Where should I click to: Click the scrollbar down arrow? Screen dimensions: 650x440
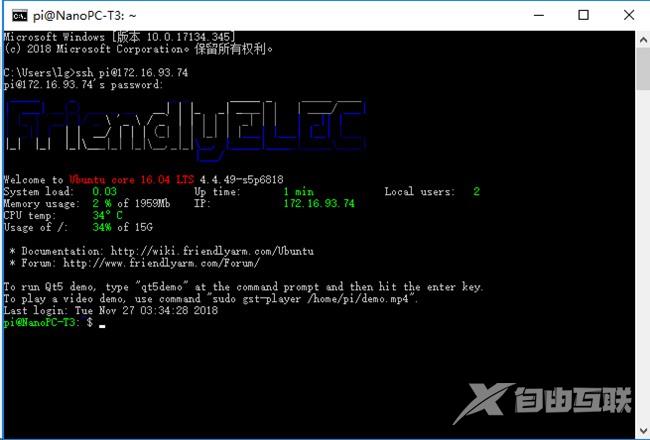point(643,430)
